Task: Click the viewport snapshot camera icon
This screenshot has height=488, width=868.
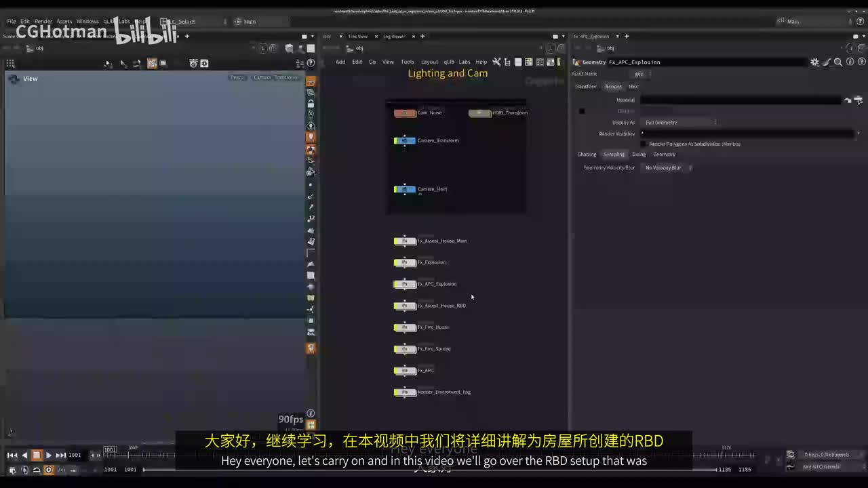Action: coord(194,63)
